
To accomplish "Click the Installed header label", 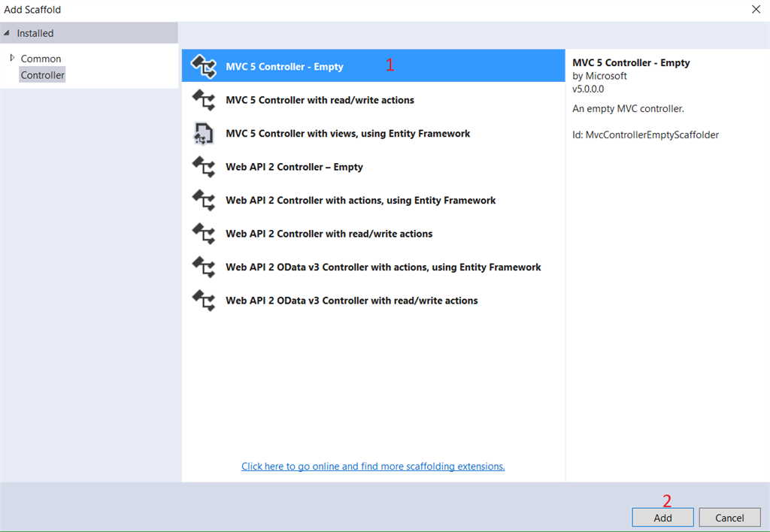I will click(35, 33).
